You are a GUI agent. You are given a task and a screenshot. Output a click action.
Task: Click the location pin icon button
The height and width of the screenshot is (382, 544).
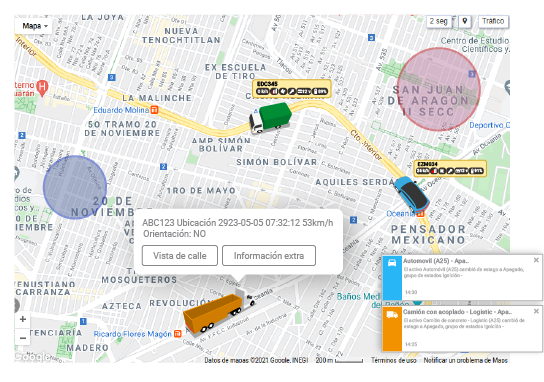[465, 22]
